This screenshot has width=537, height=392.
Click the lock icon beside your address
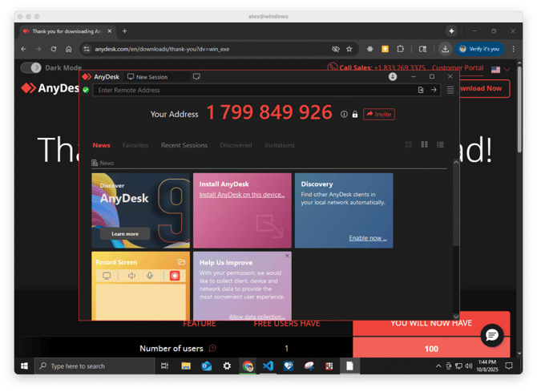355,115
